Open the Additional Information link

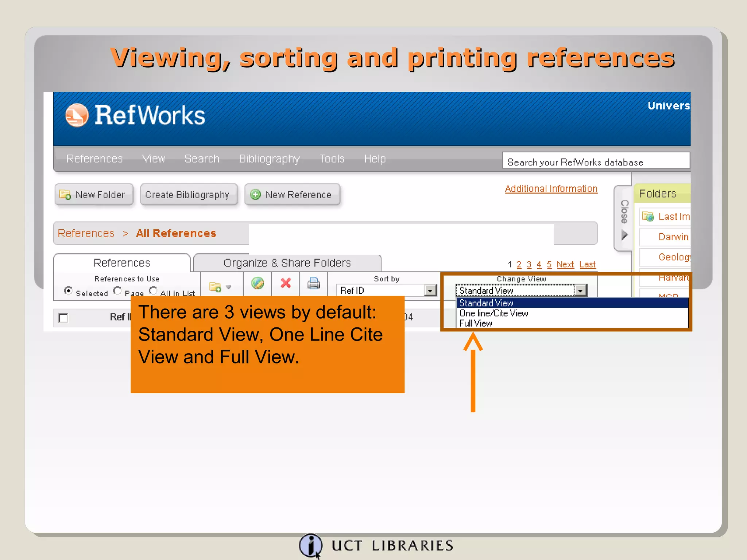[551, 189]
